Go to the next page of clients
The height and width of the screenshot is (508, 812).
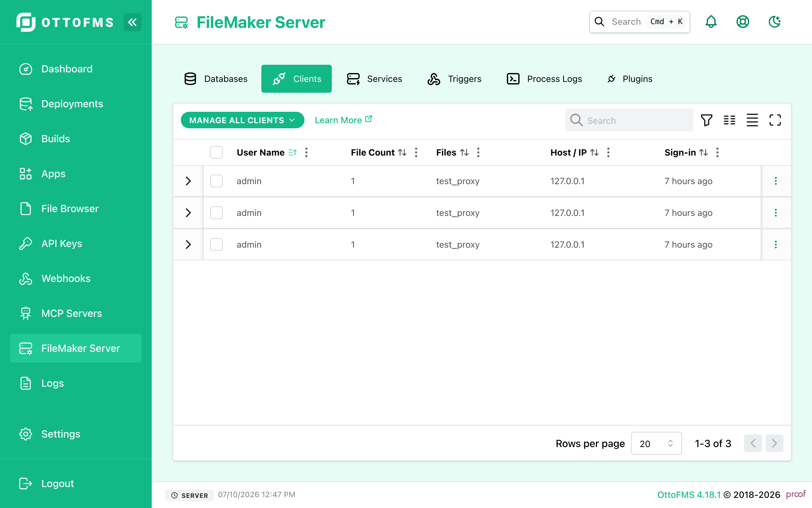click(775, 444)
